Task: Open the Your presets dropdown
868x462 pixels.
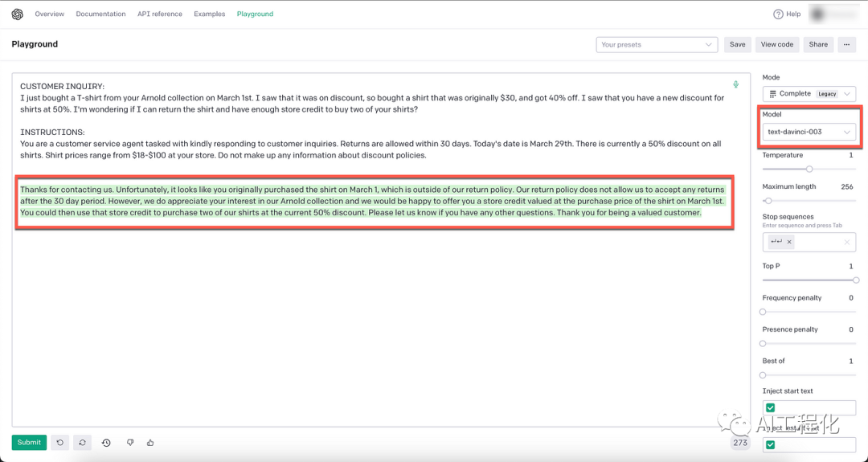Action: coord(657,45)
